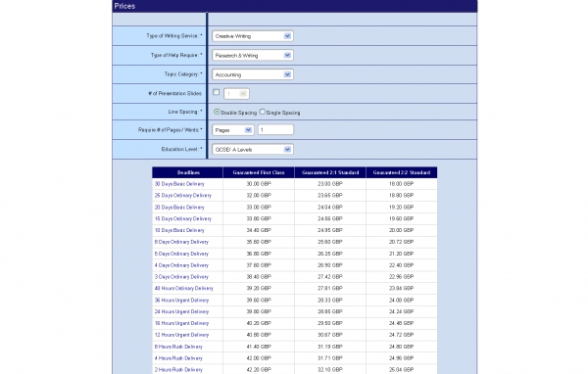Image resolution: width=588 pixels, height=374 pixels.
Task: Expand the Education Level dropdown
Action: 253,149
